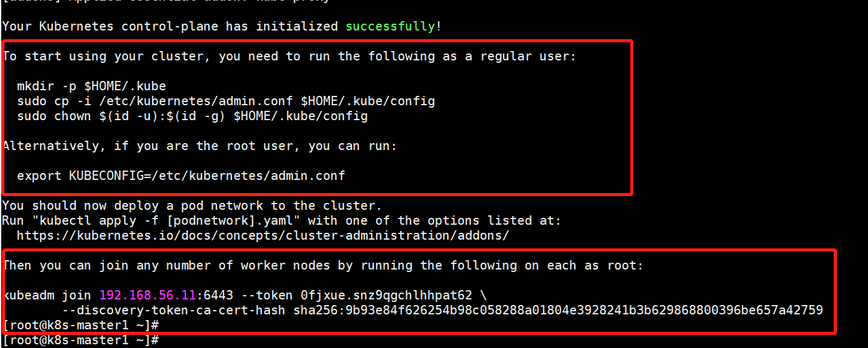The height and width of the screenshot is (348, 868).
Task: Click the "sudo cp -i" command line
Action: [x=225, y=101]
